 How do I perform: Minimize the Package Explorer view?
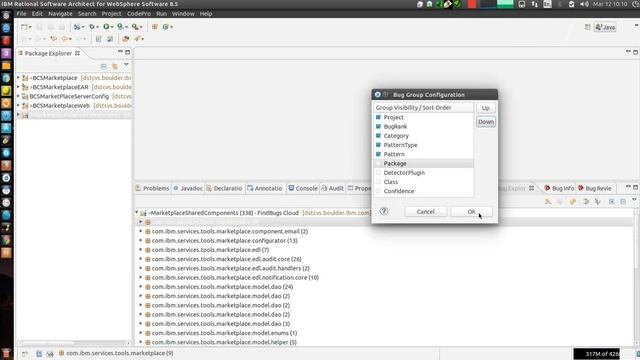[x=120, y=52]
